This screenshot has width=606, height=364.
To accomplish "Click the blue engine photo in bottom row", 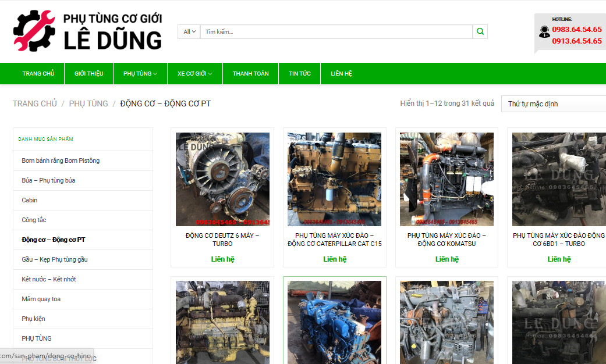I will 334,323.
